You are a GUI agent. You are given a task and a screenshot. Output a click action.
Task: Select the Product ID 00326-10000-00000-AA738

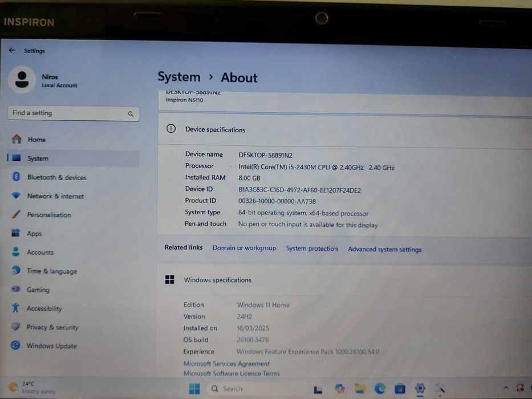(x=277, y=201)
